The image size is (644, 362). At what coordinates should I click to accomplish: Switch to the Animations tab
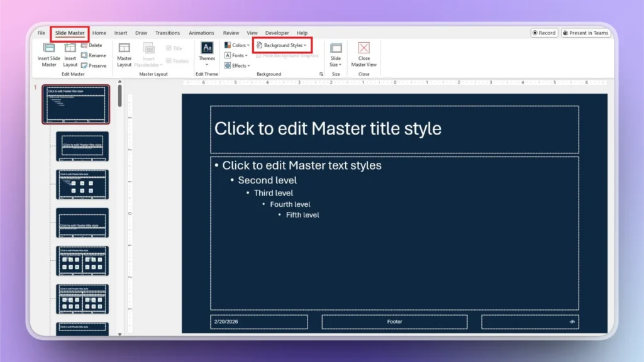201,33
